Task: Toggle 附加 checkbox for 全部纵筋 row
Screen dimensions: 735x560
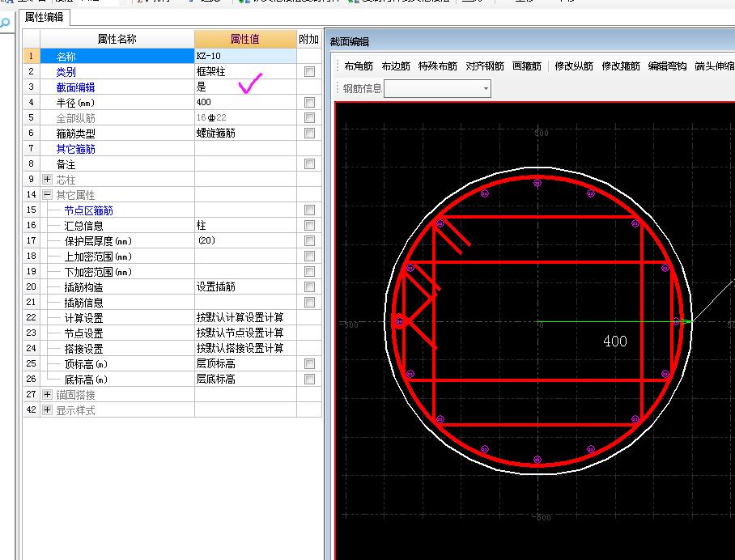Action: tap(309, 117)
